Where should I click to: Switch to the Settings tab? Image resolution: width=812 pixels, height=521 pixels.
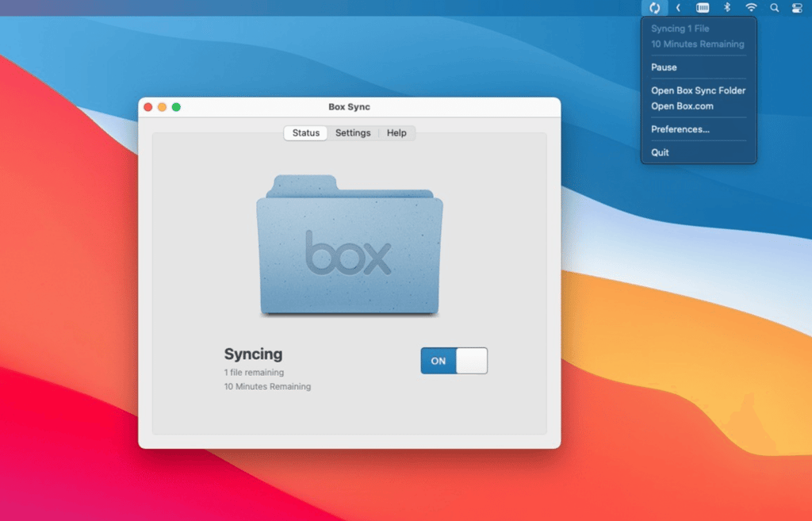353,132
